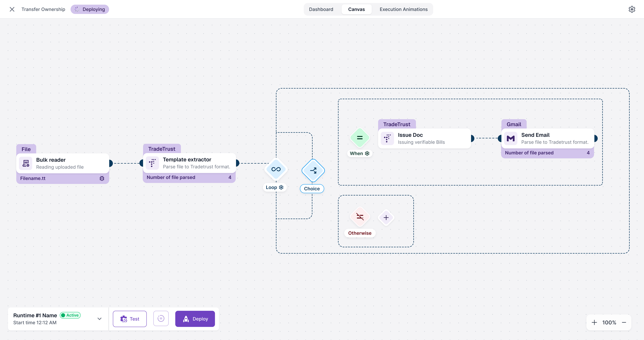Click the pause runtime button

point(161,318)
